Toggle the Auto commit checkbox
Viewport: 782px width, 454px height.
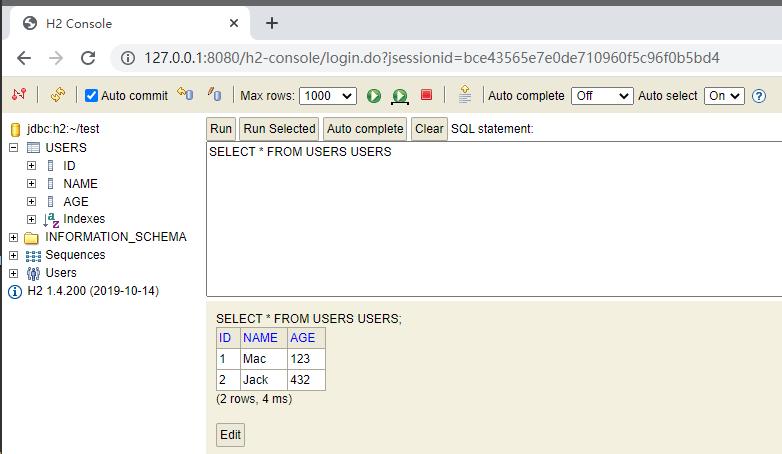point(91,96)
